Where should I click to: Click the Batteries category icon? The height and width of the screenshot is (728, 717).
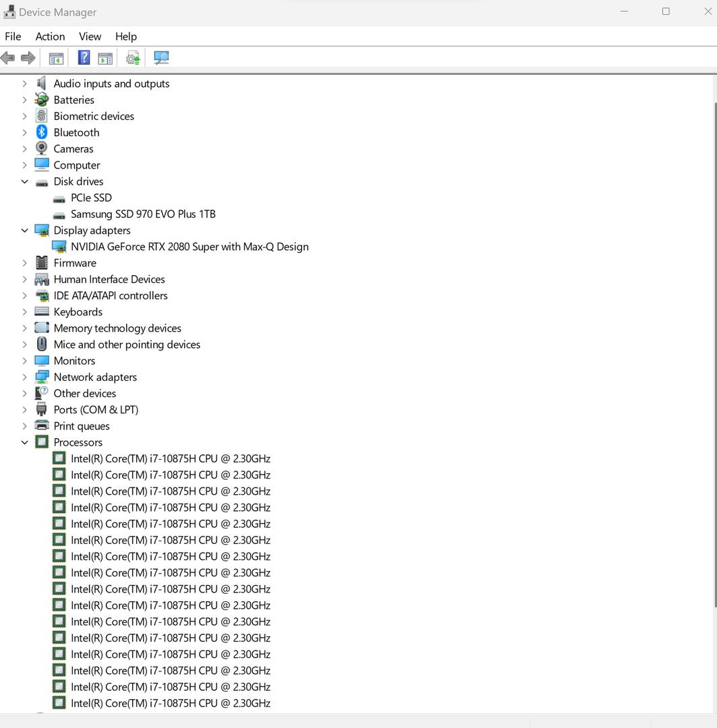41,99
